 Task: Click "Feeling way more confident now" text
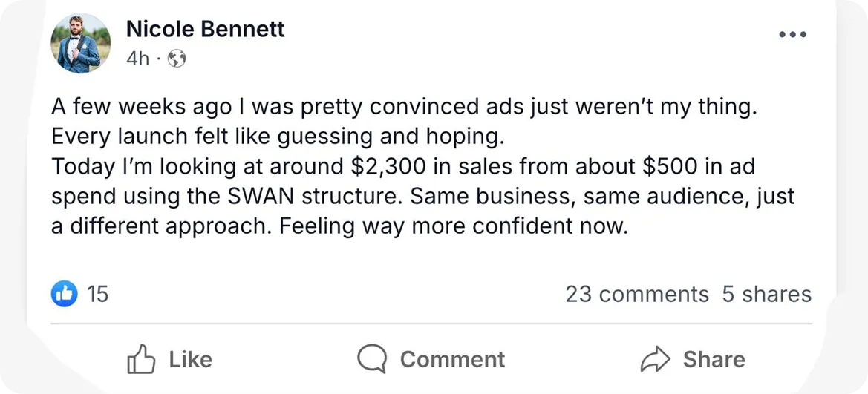pos(454,226)
